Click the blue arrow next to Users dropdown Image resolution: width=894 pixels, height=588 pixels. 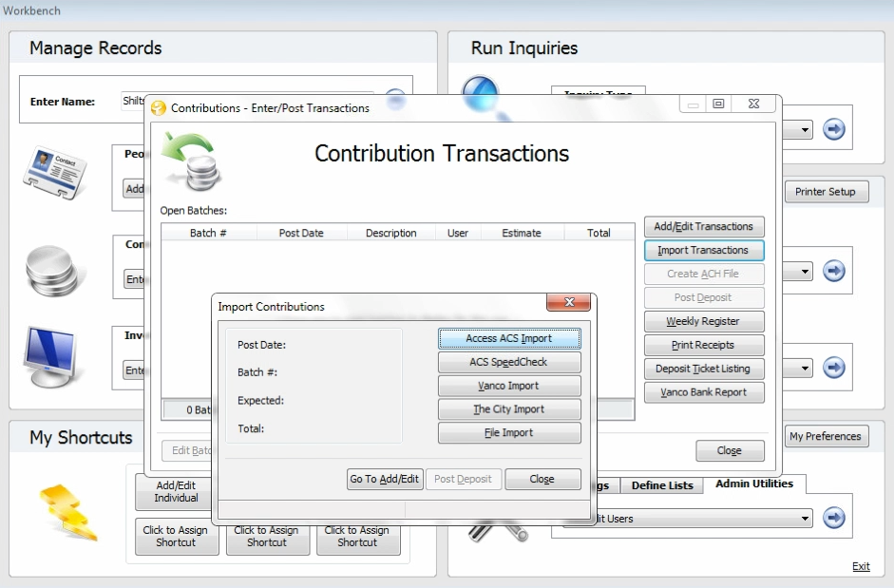point(834,518)
